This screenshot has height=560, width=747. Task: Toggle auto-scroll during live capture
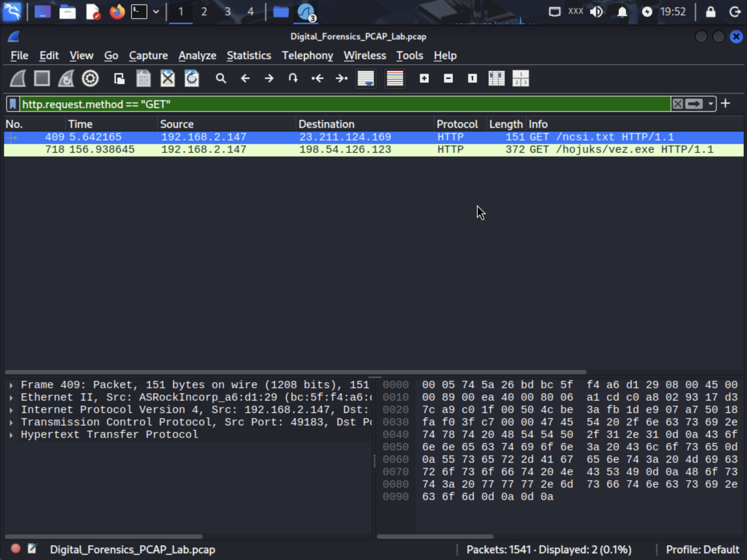coord(365,78)
